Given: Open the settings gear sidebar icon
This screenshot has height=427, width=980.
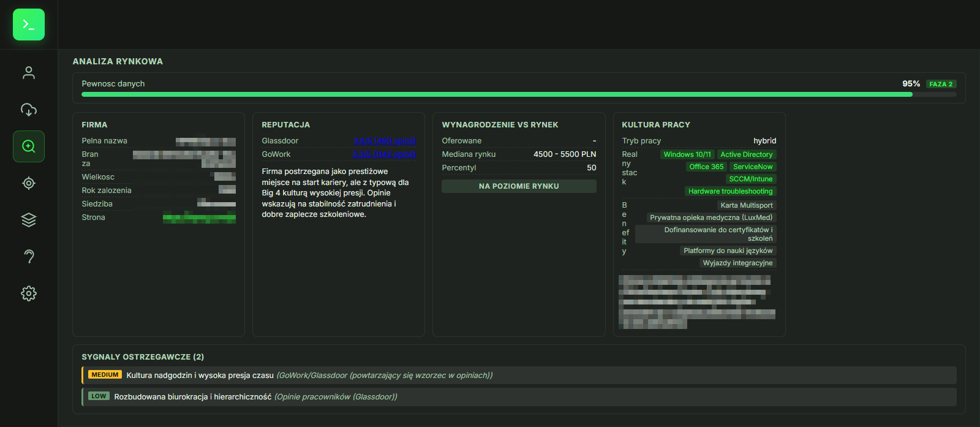Looking at the screenshot, I should 29,293.
